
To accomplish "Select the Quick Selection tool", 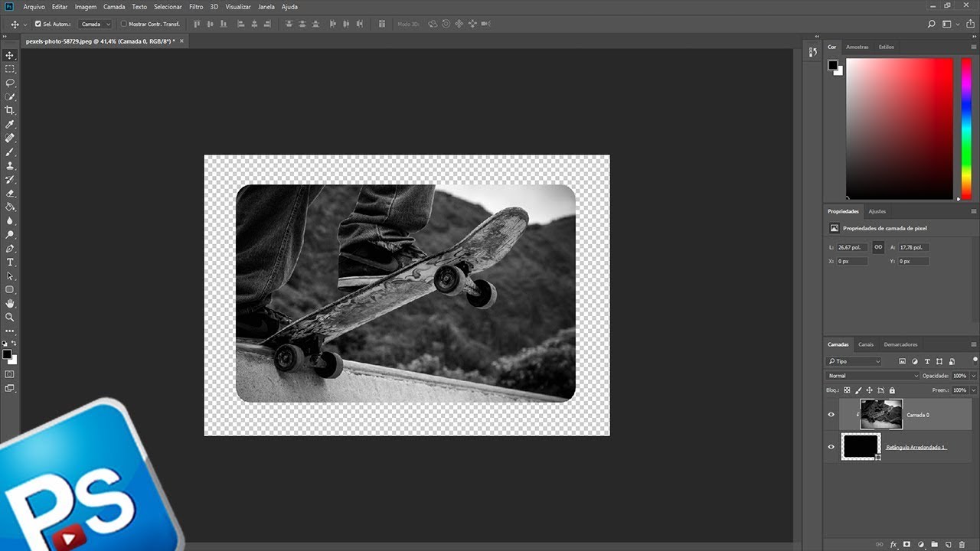I will [10, 96].
